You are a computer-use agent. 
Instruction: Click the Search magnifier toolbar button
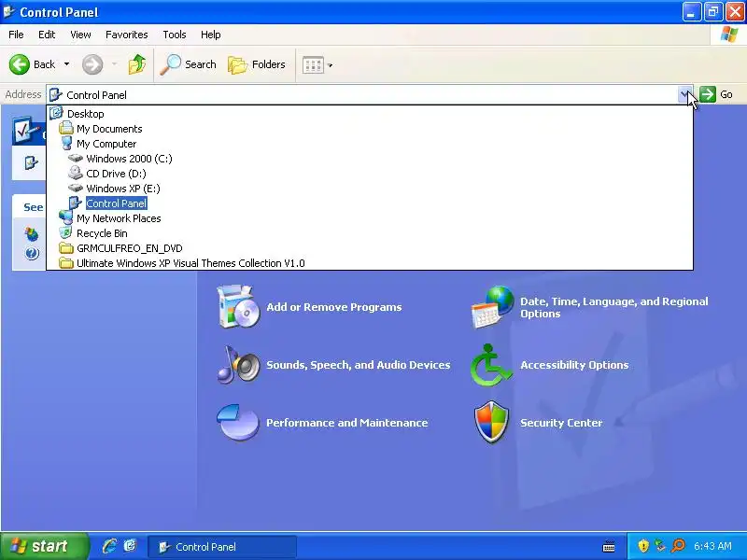[189, 64]
